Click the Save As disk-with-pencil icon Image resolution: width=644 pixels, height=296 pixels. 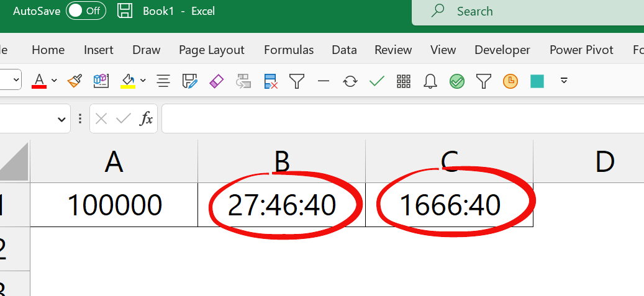(x=190, y=81)
